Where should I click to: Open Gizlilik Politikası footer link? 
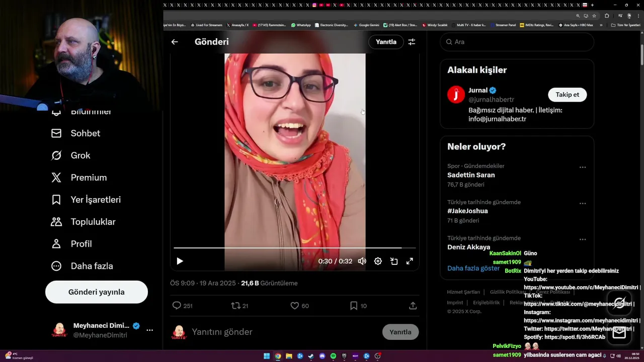pyautogui.click(x=508, y=292)
